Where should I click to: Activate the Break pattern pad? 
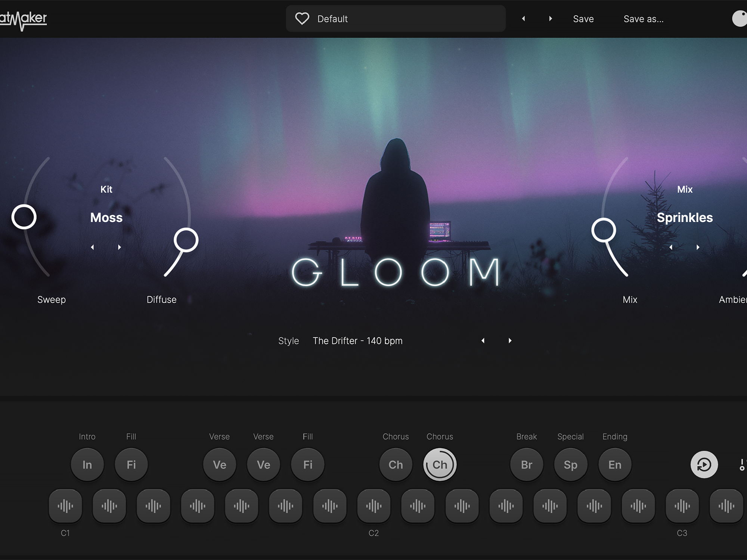pyautogui.click(x=527, y=465)
